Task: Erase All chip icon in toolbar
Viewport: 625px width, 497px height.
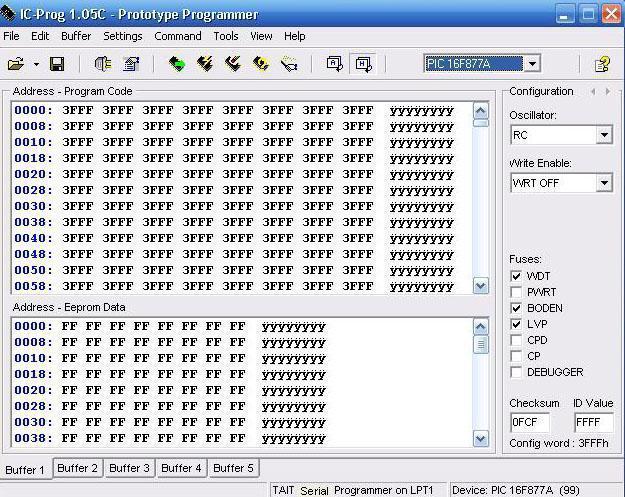Action: tap(261, 64)
